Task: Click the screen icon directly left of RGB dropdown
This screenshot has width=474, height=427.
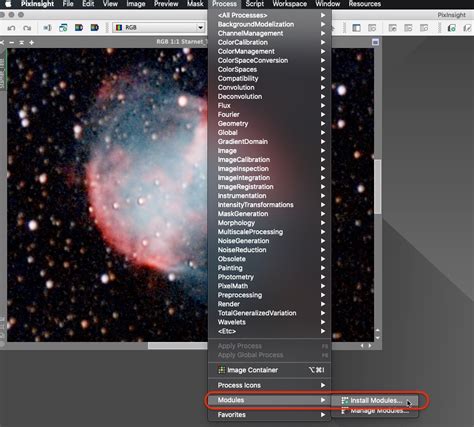Action: click(x=95, y=28)
